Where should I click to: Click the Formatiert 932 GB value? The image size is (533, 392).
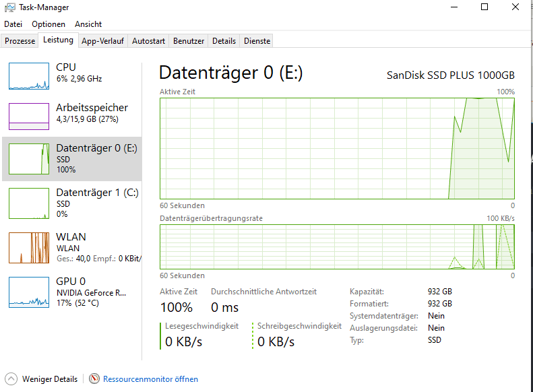click(x=440, y=304)
